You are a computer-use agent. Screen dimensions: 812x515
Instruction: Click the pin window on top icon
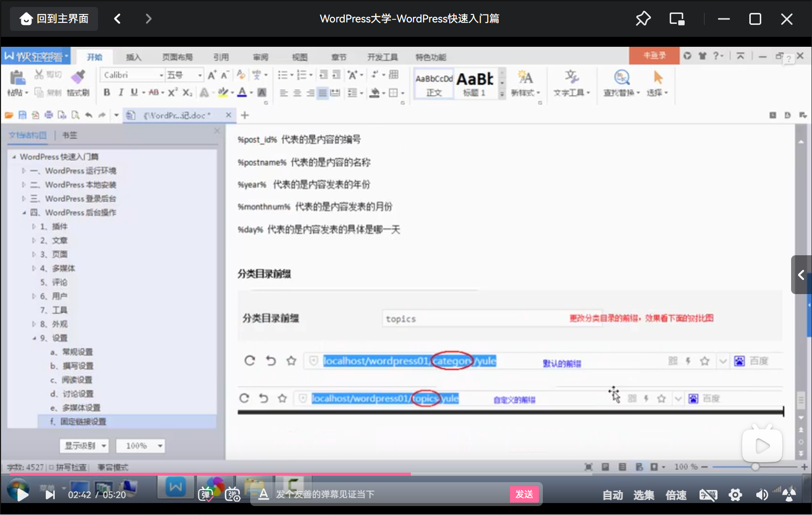click(643, 19)
